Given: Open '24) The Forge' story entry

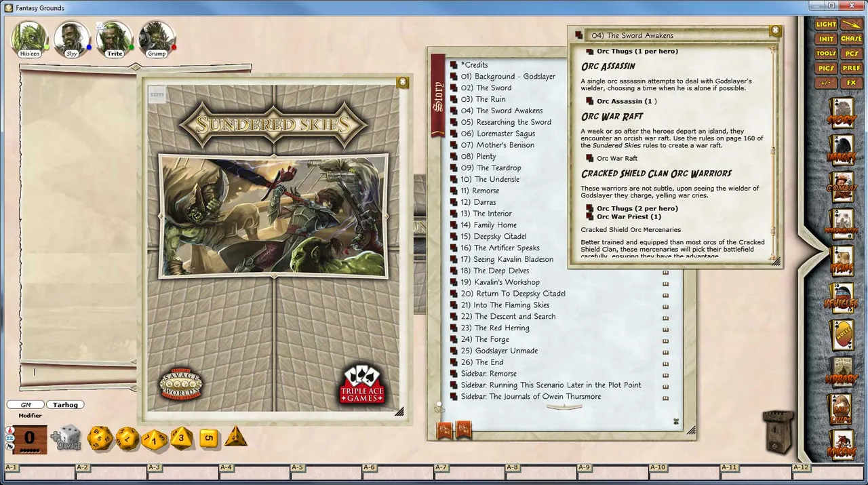Looking at the screenshot, I should point(485,339).
